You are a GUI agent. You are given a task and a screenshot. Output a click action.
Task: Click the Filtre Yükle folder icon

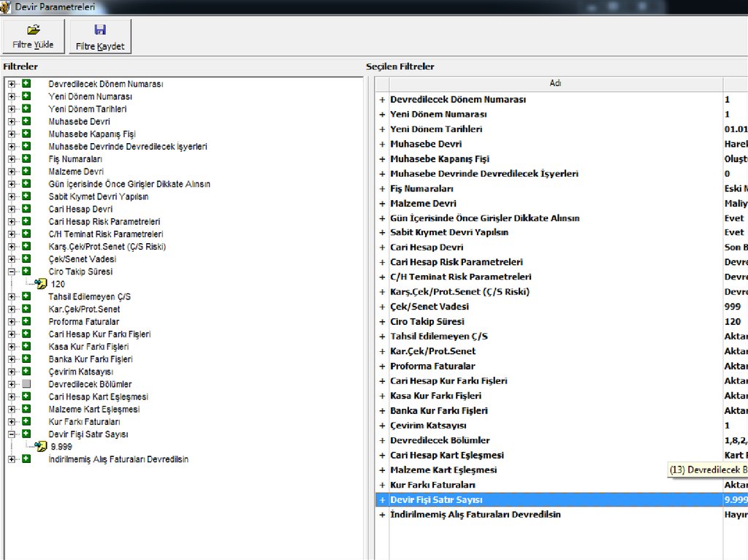tap(33, 30)
